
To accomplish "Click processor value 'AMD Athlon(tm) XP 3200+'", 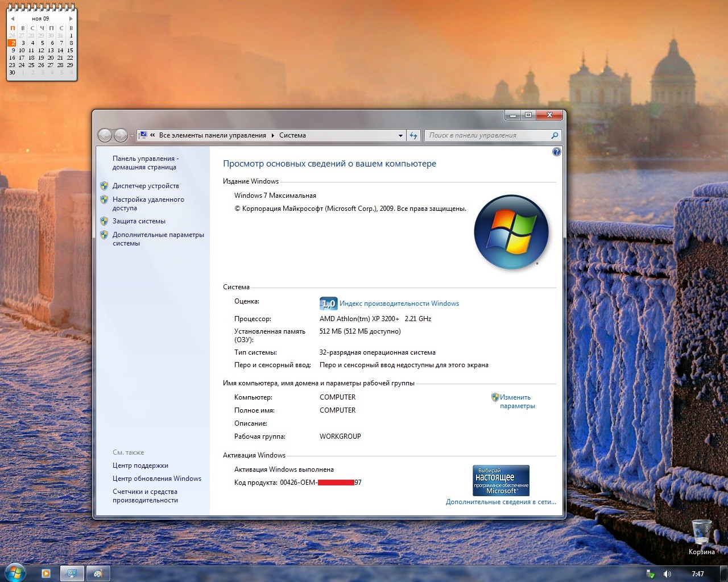I will click(x=359, y=319).
